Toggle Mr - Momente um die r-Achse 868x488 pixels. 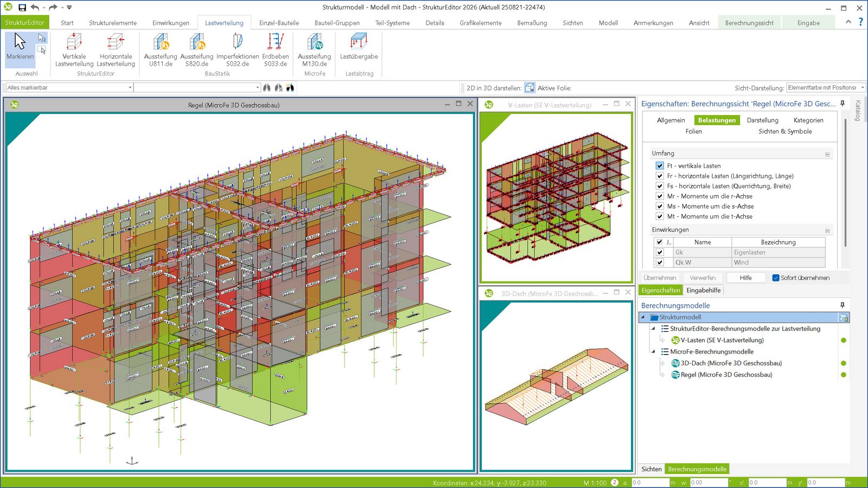[x=660, y=196]
